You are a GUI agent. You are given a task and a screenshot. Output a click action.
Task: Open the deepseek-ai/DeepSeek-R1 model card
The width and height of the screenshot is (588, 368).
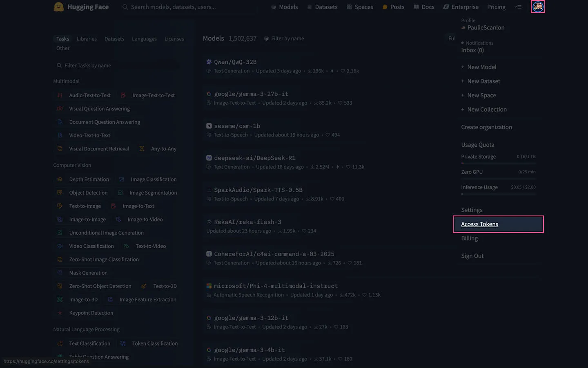pos(254,158)
